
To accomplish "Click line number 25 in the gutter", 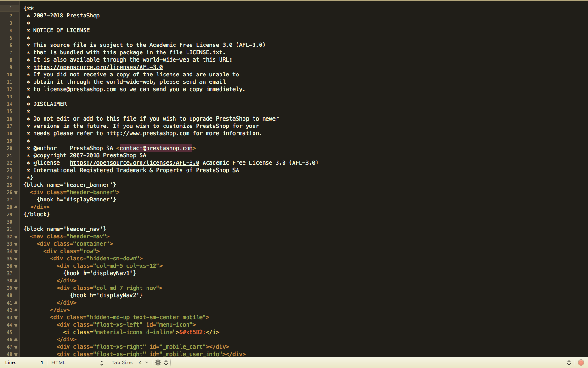I will (9, 185).
